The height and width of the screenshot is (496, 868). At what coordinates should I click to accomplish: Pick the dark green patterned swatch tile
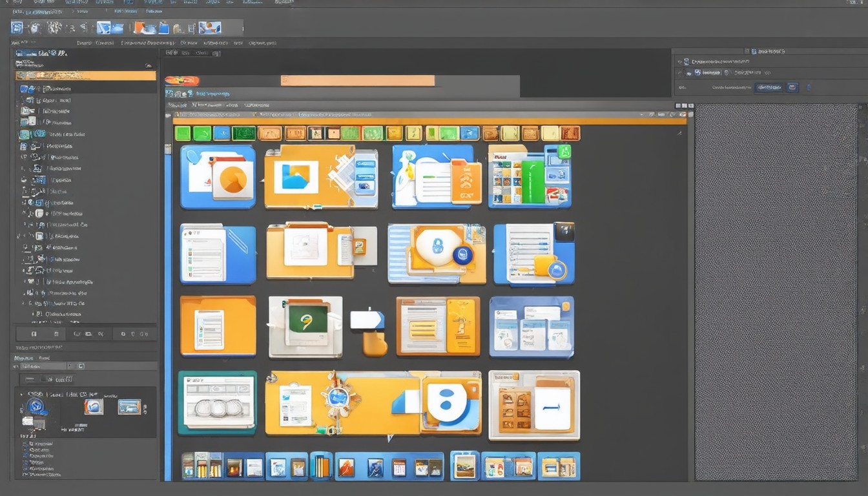(x=243, y=133)
